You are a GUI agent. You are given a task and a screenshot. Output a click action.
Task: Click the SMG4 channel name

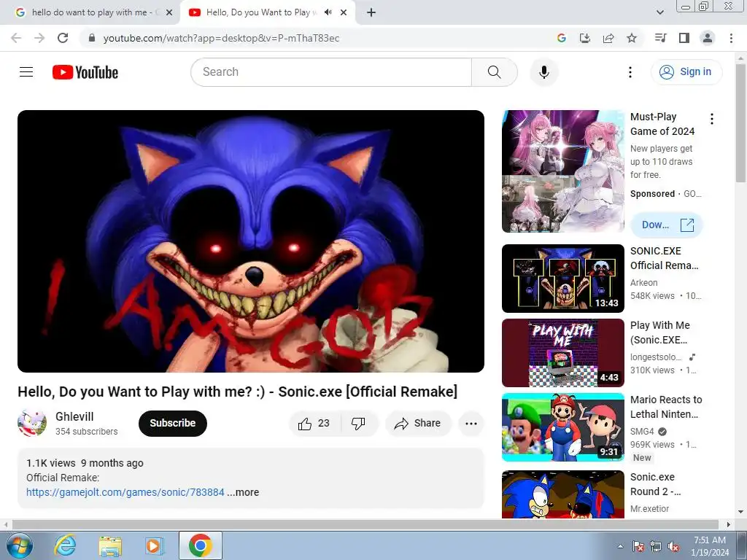coord(642,432)
